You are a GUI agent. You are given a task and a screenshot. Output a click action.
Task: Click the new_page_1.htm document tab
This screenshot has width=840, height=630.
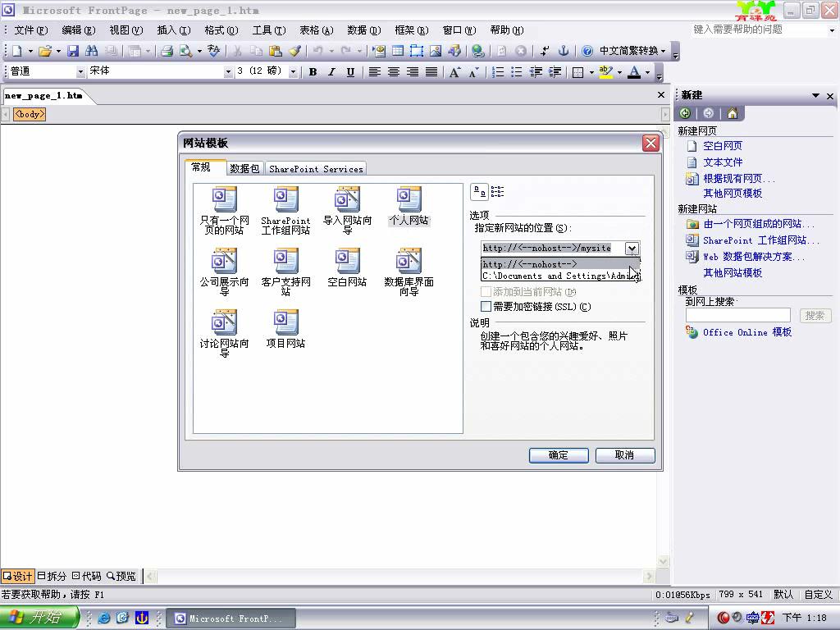pos(43,95)
